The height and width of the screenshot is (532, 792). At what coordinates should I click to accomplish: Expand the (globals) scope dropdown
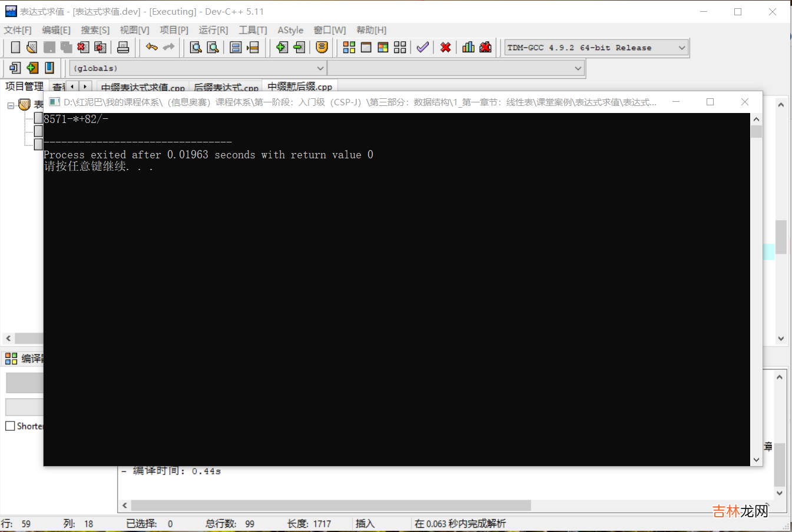tap(320, 68)
